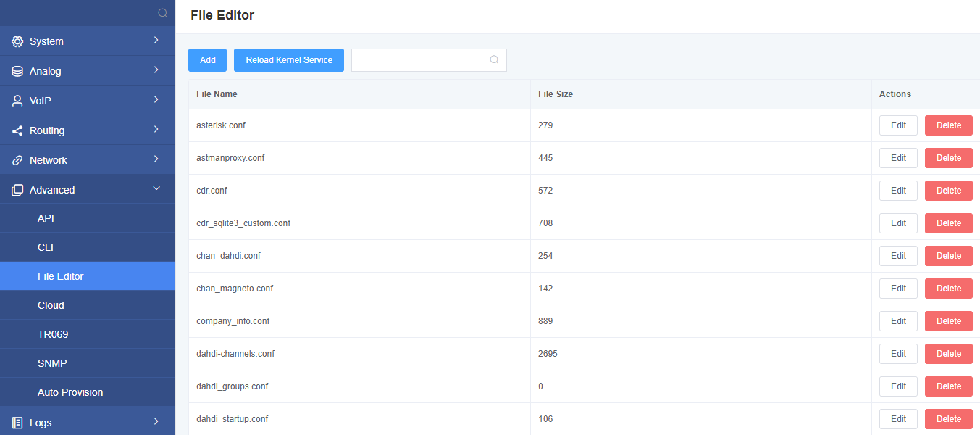Open the SNMP submenu item

pos(88,363)
